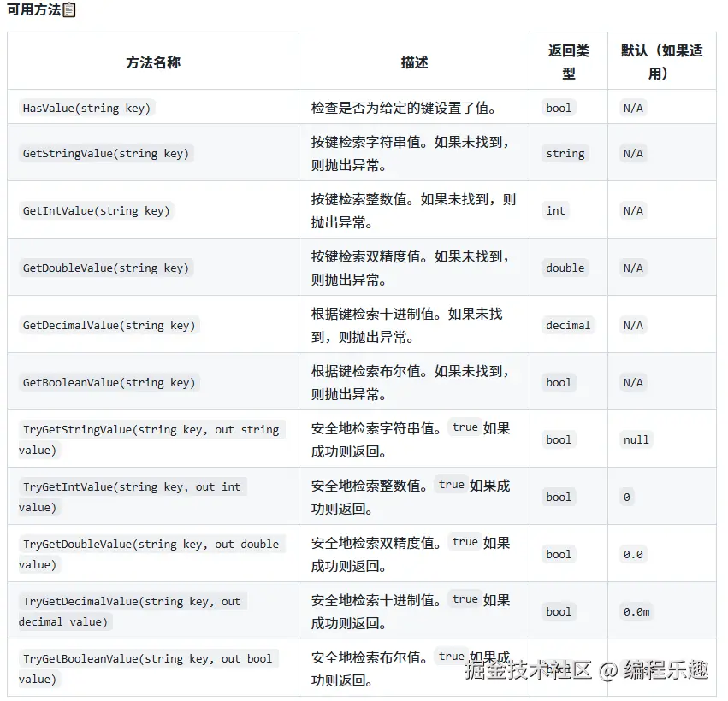
Task: Click description 按键检索双精度值
Action: coord(410,268)
